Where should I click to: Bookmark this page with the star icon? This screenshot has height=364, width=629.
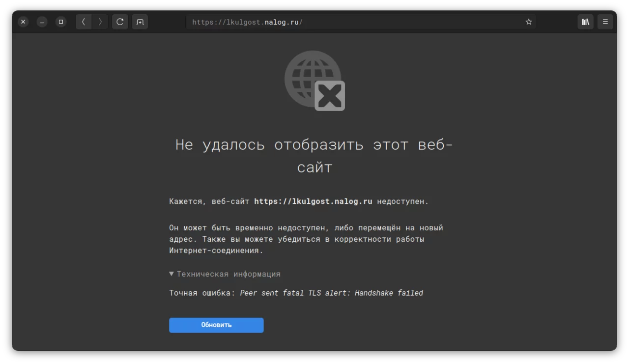(x=529, y=22)
